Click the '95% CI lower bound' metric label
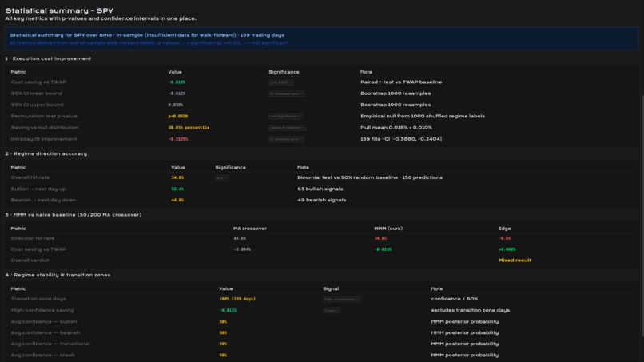This screenshot has height=362, width=644. coord(36,93)
